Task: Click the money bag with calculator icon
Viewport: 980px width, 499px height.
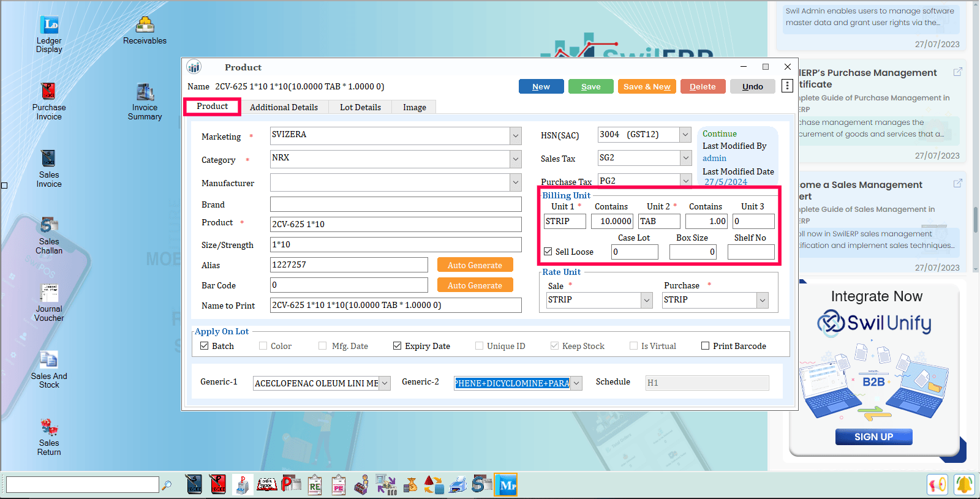Action: pos(410,484)
